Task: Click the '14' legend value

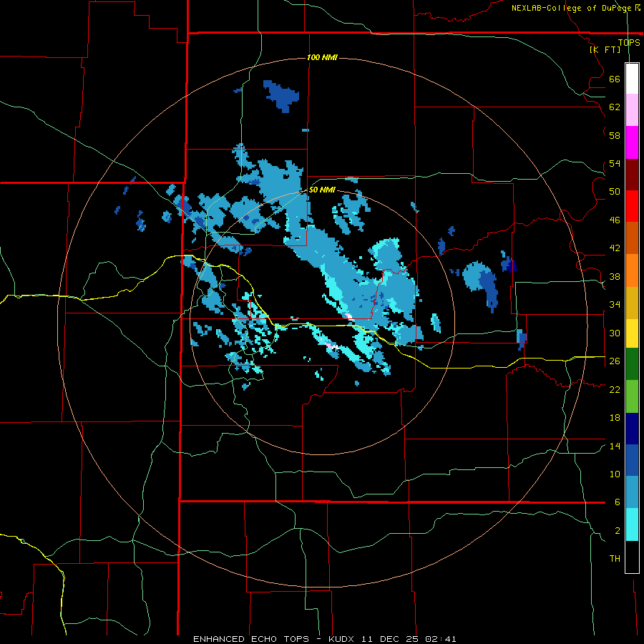Action: [615, 446]
